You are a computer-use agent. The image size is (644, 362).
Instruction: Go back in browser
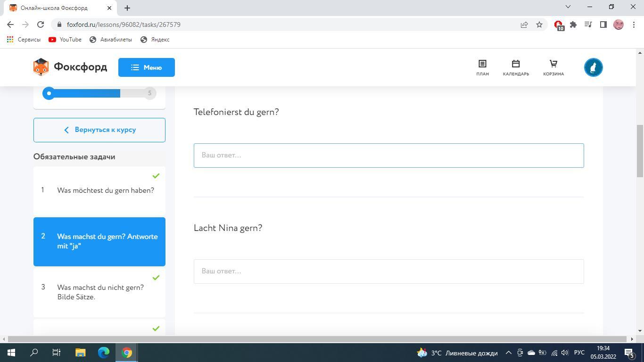10,25
